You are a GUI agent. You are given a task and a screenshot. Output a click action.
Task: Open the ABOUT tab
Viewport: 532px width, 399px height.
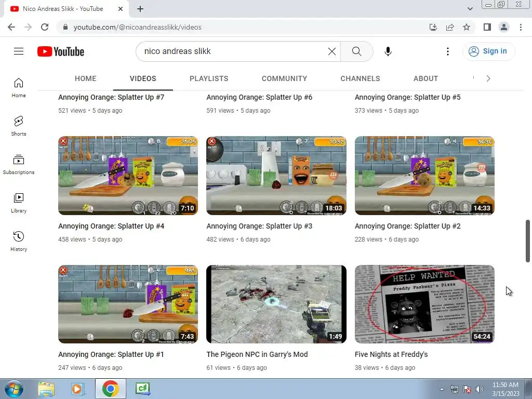click(x=425, y=79)
